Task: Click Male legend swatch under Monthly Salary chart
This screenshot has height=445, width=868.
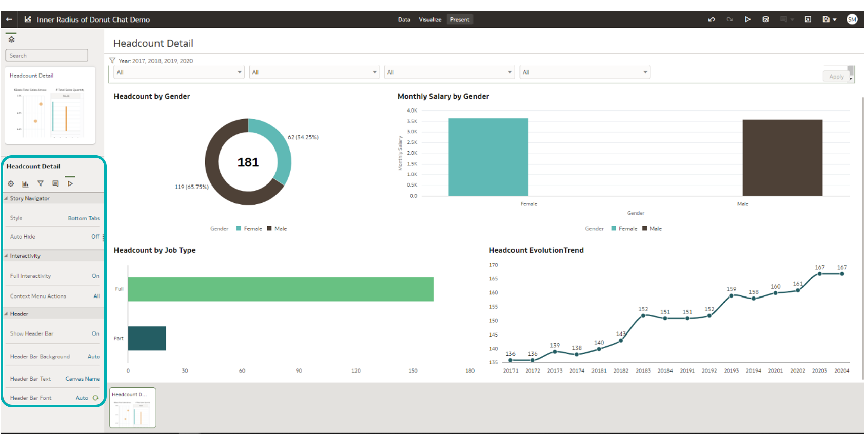Action: click(x=645, y=229)
